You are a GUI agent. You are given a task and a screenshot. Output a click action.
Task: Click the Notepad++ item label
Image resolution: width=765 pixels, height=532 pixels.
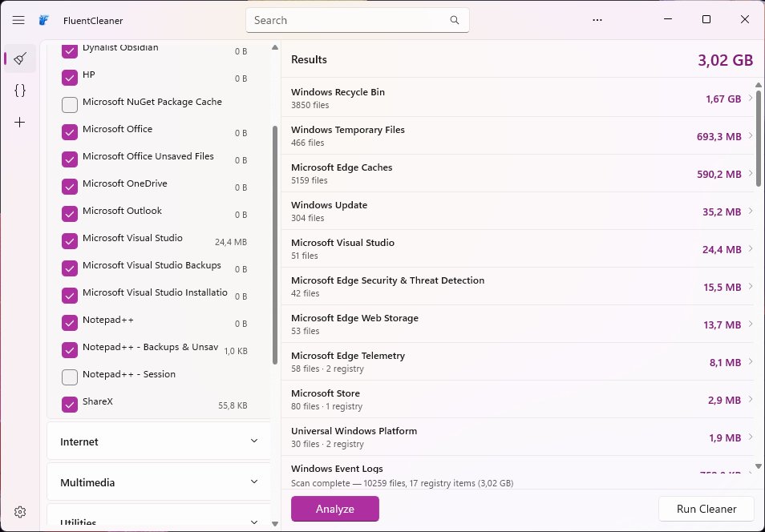[107, 320]
